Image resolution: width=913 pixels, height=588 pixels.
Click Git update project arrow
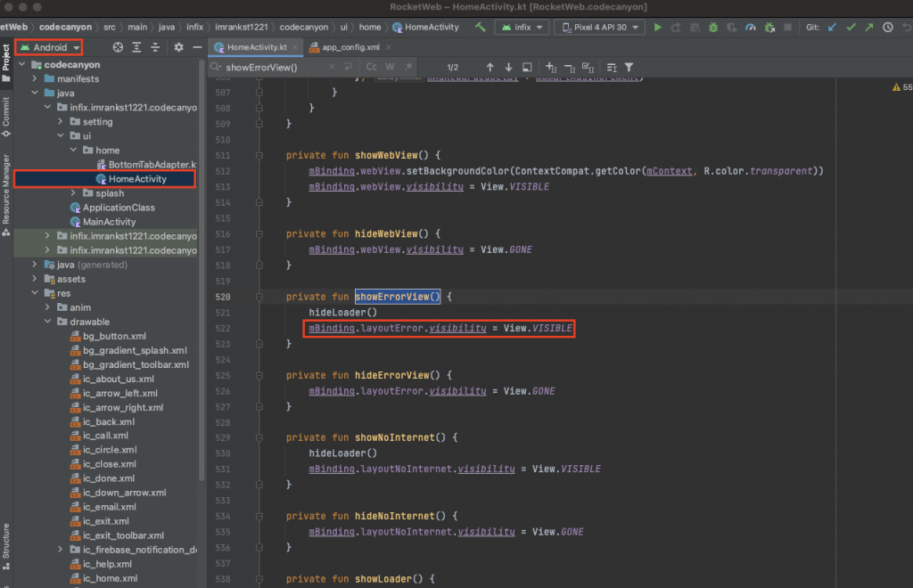[832, 28]
